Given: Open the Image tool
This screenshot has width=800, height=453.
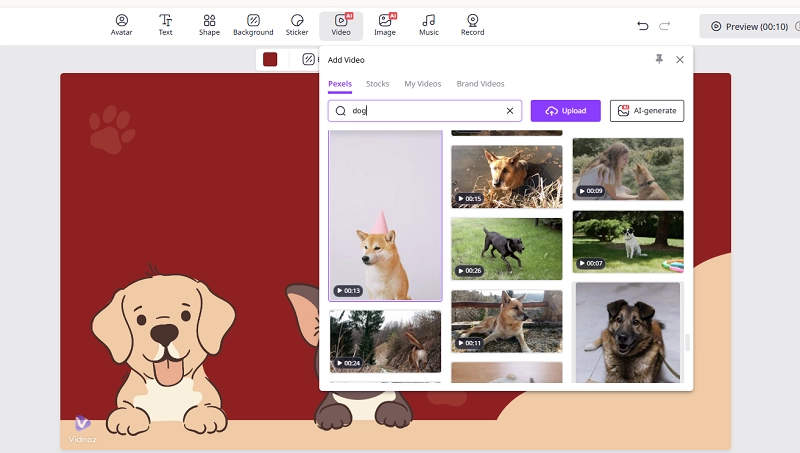Looking at the screenshot, I should pos(385,26).
